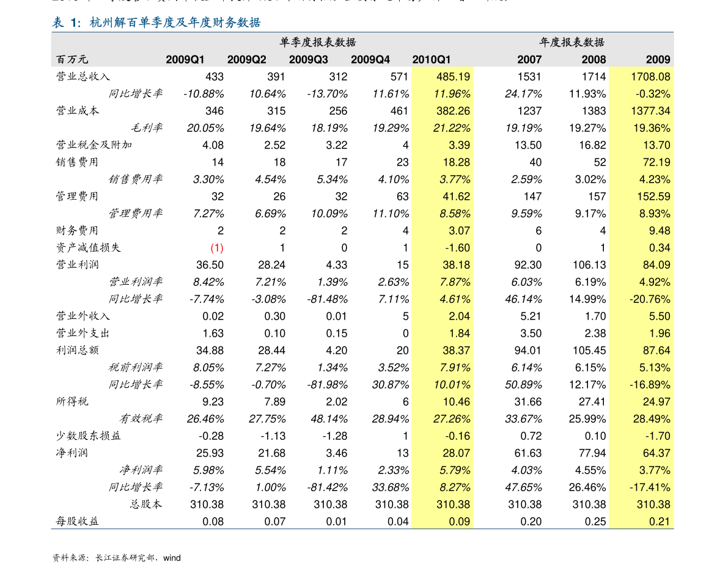This screenshot has height=575, width=728.
Task: Select the 485.19 cell in 2010Q1
Action: tap(453, 77)
